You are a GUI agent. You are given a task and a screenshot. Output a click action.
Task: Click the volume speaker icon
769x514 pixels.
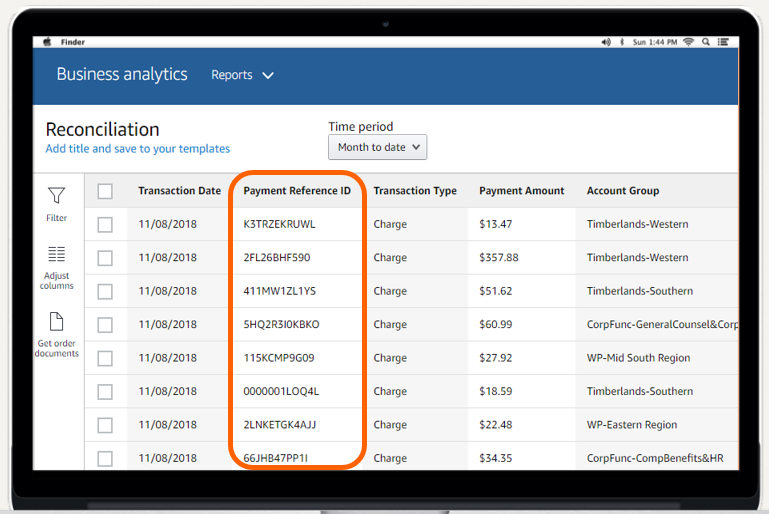point(605,42)
